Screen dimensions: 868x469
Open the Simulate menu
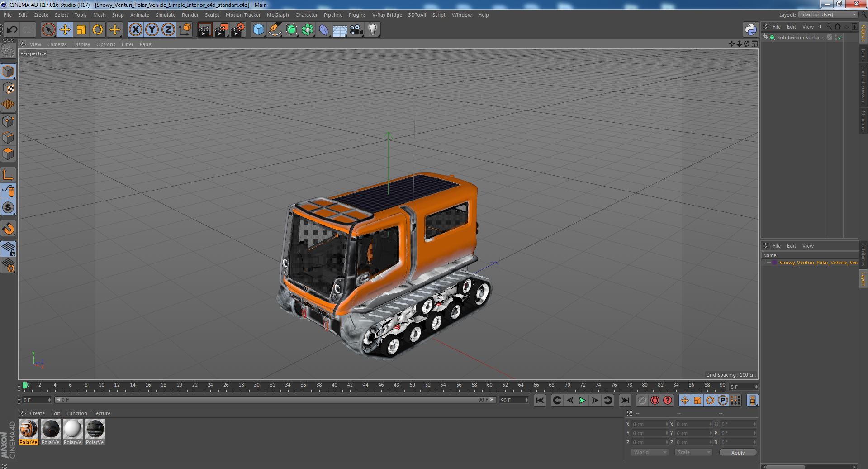click(166, 15)
